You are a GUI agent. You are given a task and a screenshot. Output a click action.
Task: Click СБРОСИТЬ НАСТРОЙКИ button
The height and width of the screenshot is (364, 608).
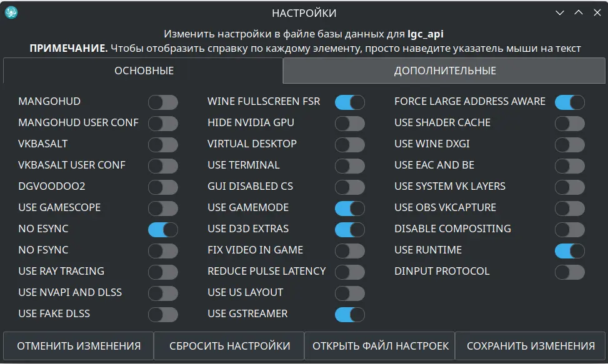229,346
